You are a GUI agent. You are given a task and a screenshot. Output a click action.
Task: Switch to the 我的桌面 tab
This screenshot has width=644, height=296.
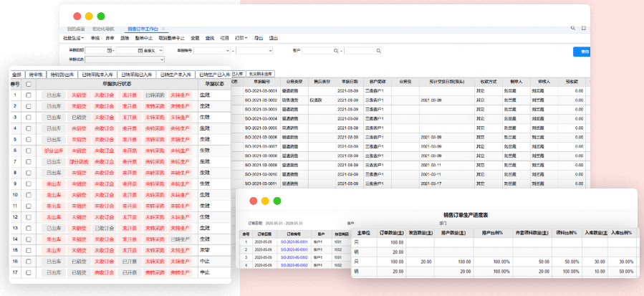[76, 29]
